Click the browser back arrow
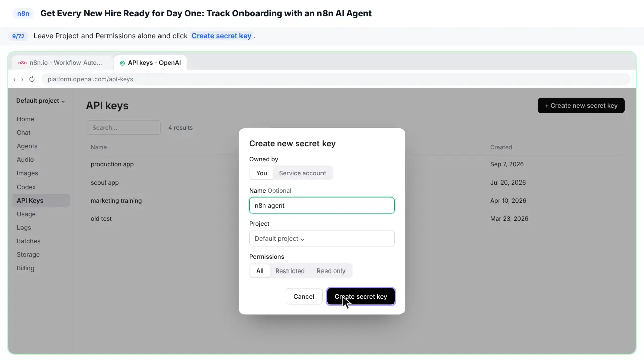The height and width of the screenshot is (362, 644). click(x=15, y=79)
